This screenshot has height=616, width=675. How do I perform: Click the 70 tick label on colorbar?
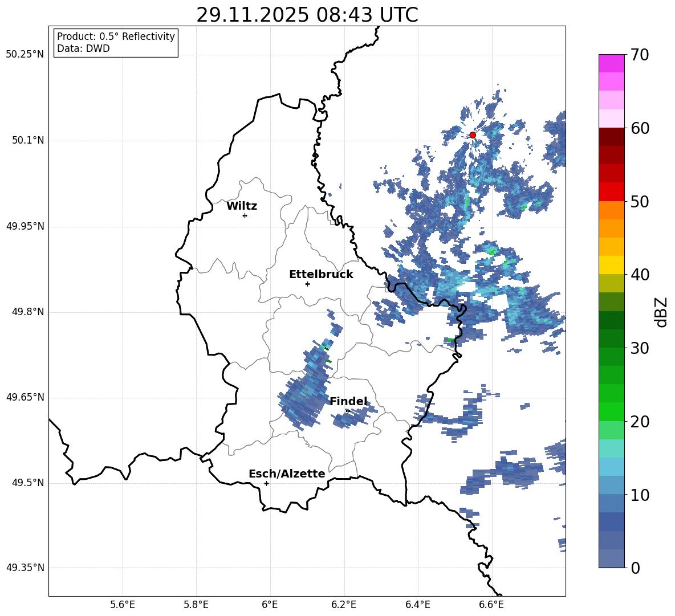pyautogui.click(x=639, y=55)
